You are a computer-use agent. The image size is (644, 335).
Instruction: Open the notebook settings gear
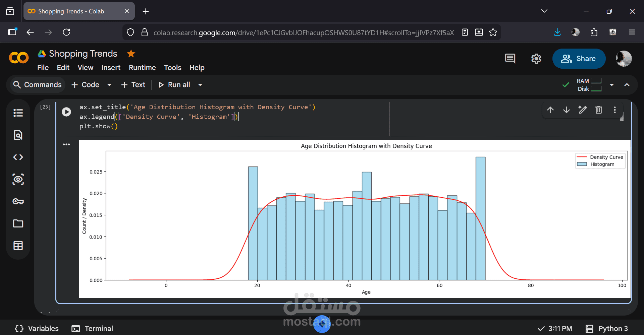click(x=536, y=59)
